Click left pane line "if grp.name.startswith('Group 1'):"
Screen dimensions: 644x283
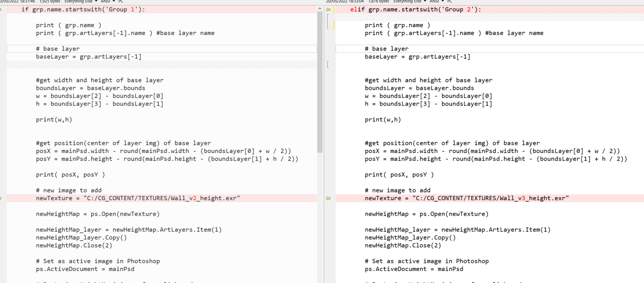83,9
